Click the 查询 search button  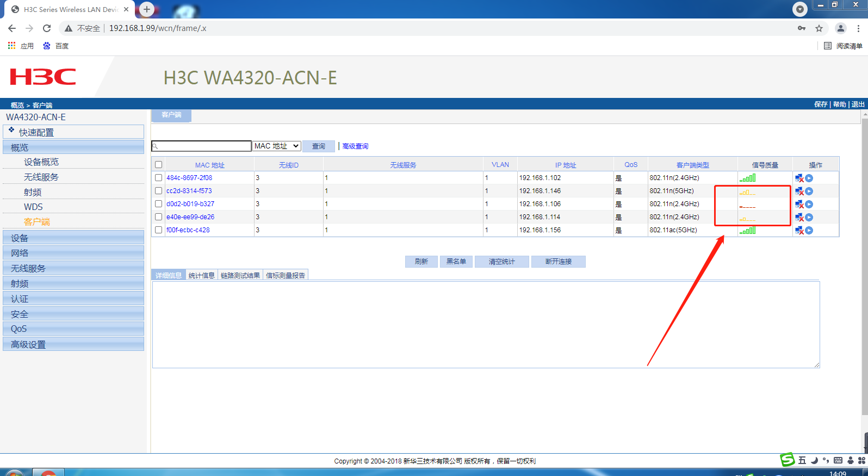(x=319, y=146)
